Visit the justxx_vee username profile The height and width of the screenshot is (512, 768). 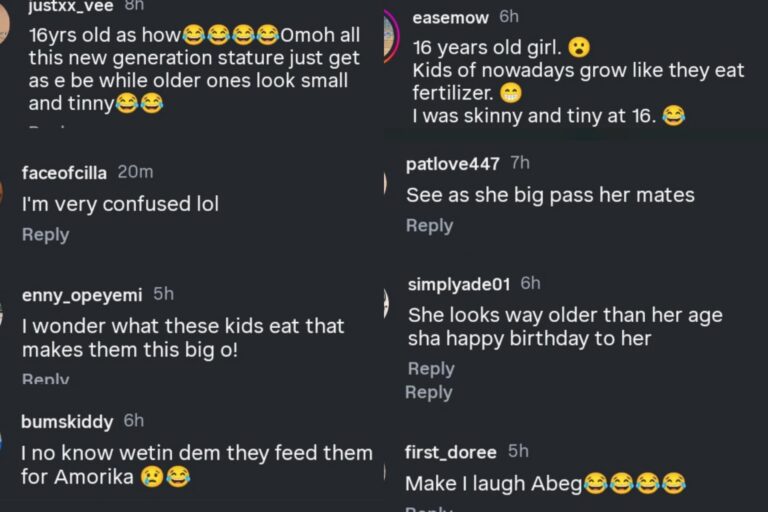(x=68, y=5)
